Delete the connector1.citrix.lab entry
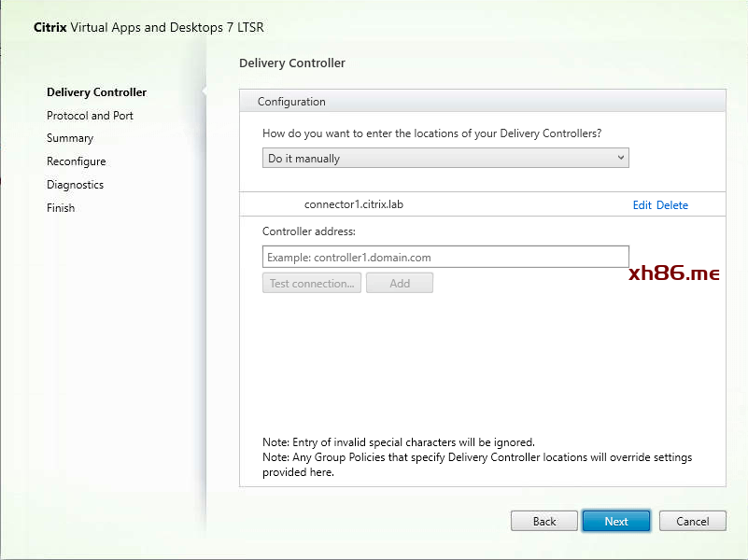The width and height of the screenshot is (748, 560). click(x=672, y=205)
